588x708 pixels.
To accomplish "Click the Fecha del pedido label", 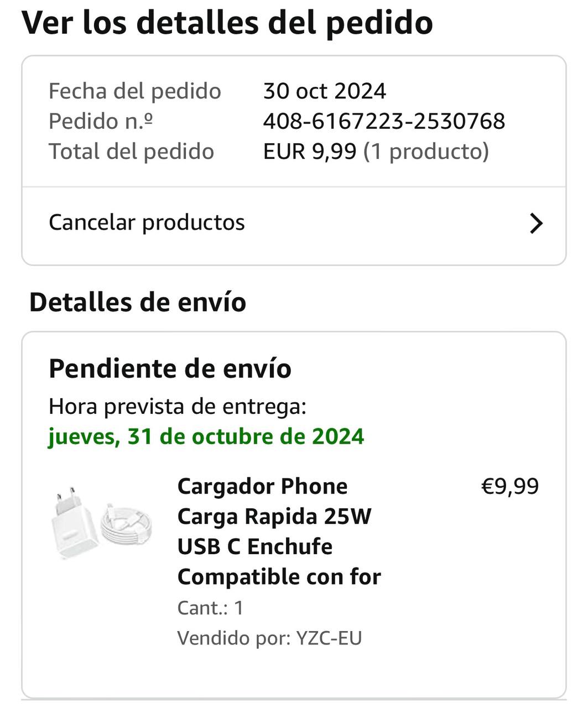I will coord(134,91).
